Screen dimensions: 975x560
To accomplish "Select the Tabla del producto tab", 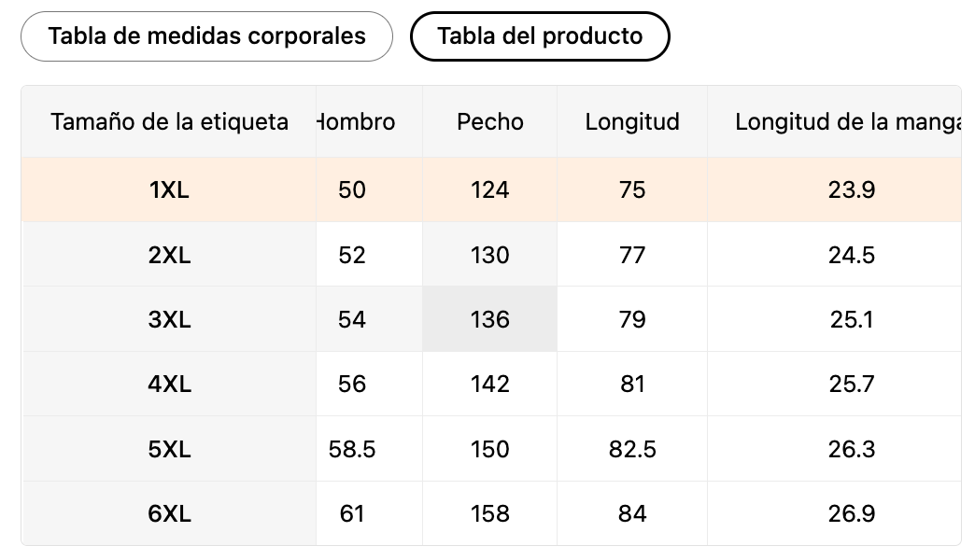I will point(540,36).
